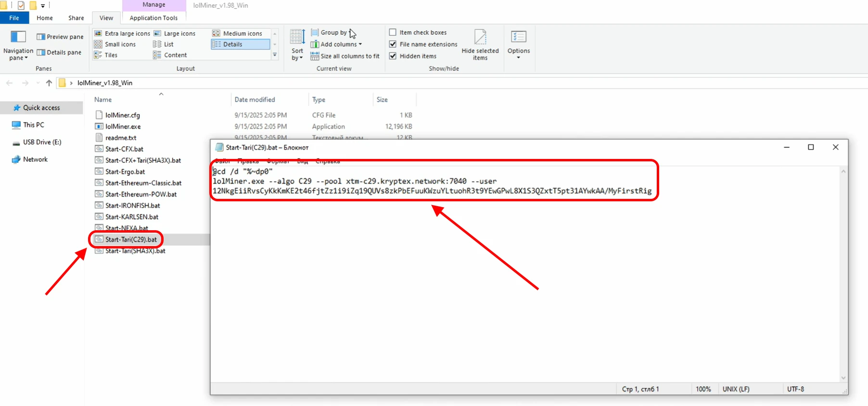Screen dimensions: 868x406
Task: Toggle the Details pane button
Action: coord(59,52)
